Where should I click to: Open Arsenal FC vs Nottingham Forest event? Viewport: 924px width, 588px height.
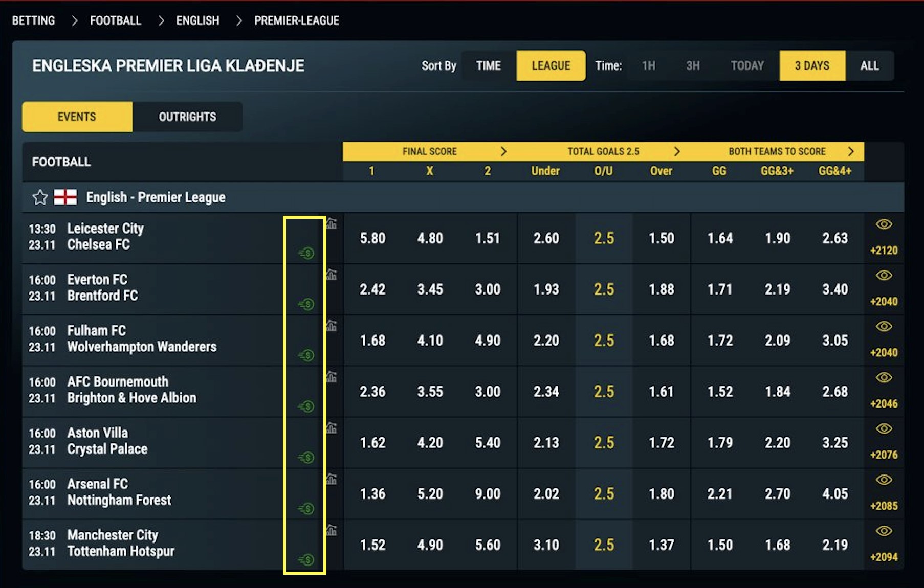[x=119, y=492]
